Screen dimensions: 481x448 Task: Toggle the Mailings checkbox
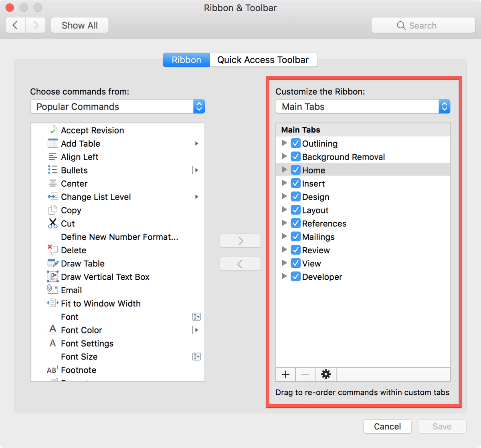296,237
